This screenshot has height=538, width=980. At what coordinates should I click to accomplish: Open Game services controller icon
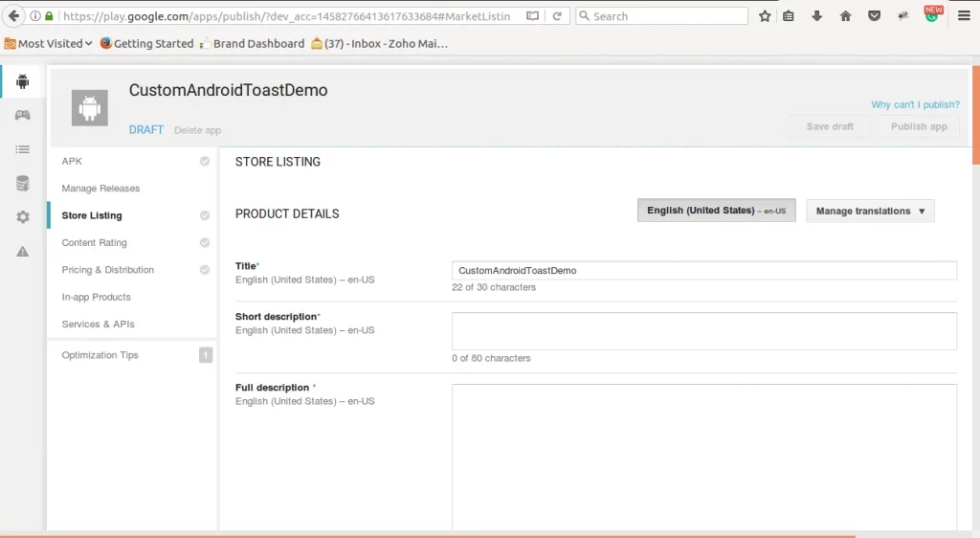[x=22, y=115]
